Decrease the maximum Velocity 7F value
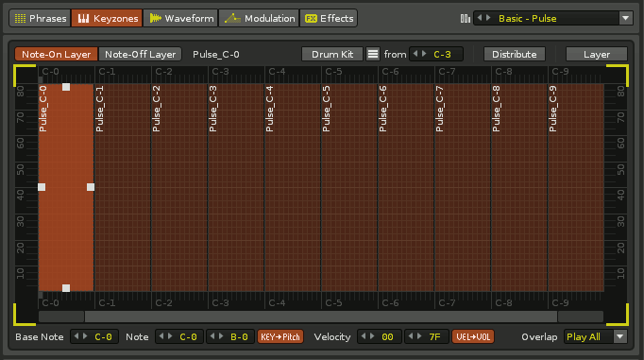The image size is (644, 360). 411,336
